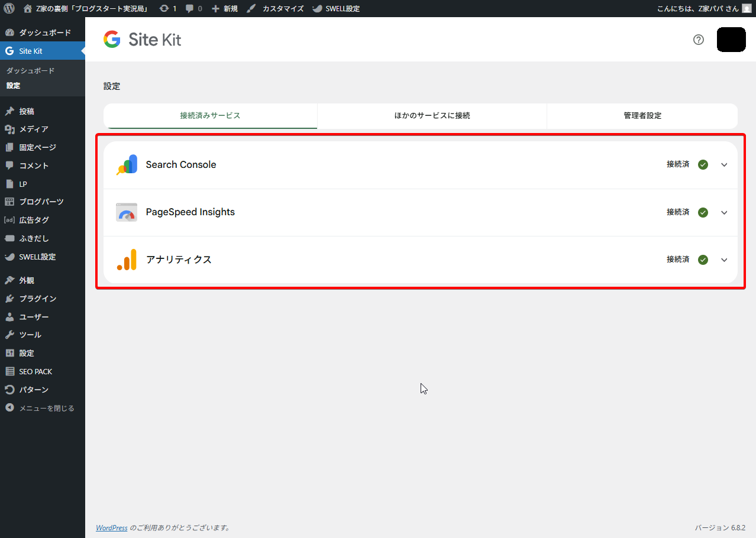The height and width of the screenshot is (538, 756).
Task: Select the 接続済みサービス tab
Action: (x=211, y=116)
